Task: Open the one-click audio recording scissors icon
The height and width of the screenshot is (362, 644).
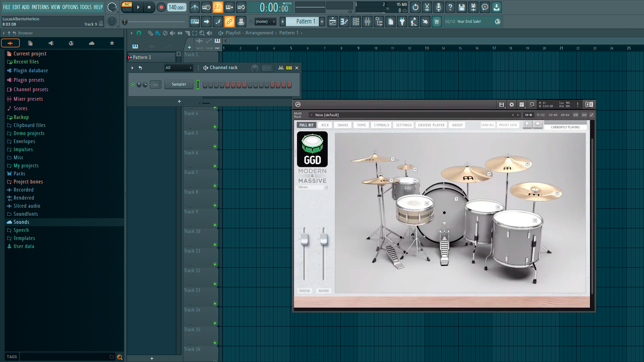Action: pos(427,7)
